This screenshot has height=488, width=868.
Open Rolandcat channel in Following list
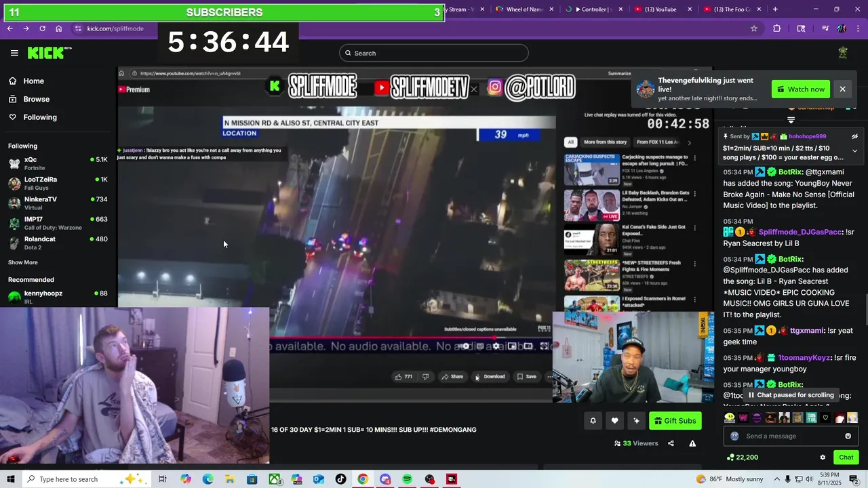tap(58, 243)
